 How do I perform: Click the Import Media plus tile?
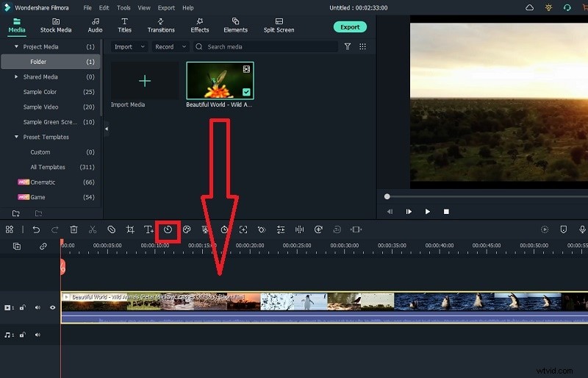[x=145, y=81]
